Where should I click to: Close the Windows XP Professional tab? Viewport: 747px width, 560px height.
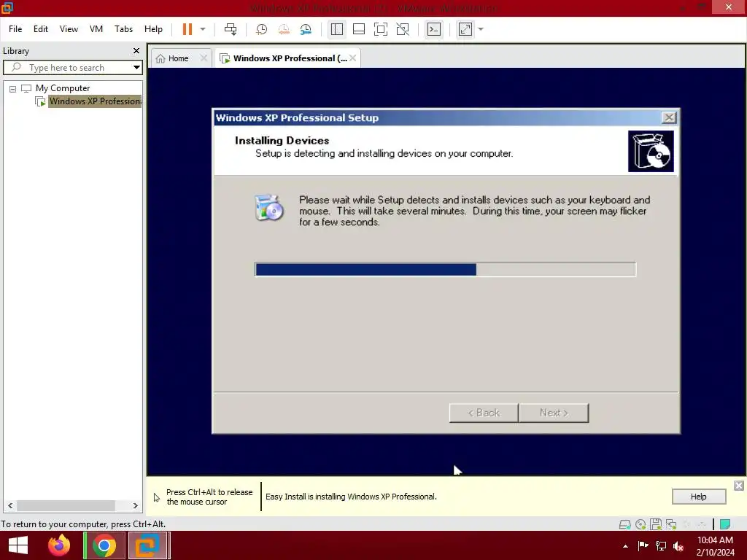click(x=352, y=58)
